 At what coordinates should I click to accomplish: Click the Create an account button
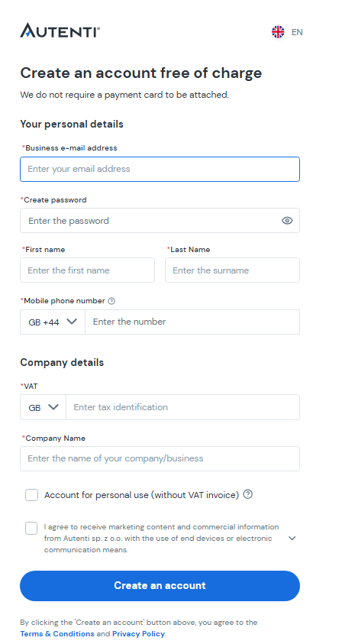(x=160, y=586)
